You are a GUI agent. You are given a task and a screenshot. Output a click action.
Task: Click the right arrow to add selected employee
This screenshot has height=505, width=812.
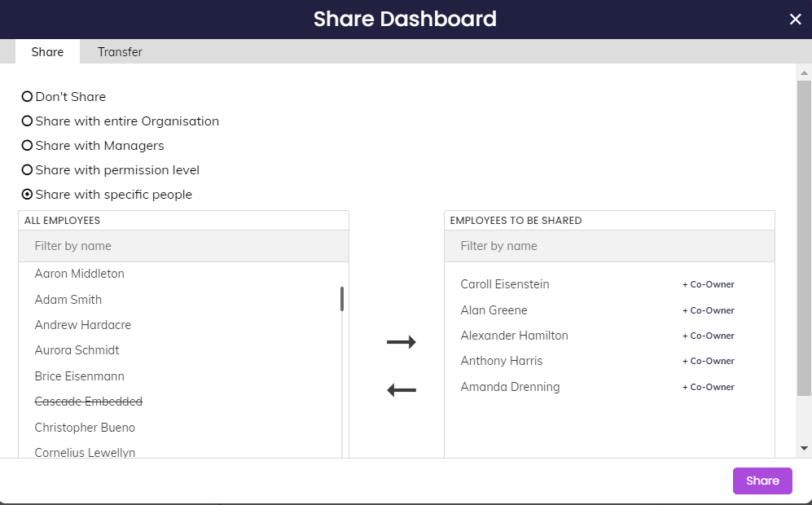point(401,341)
